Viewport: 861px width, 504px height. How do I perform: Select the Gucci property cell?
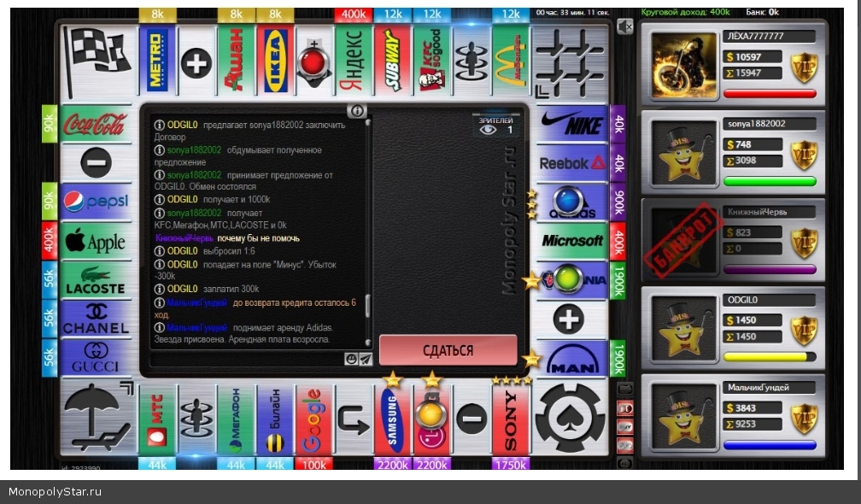pos(97,358)
